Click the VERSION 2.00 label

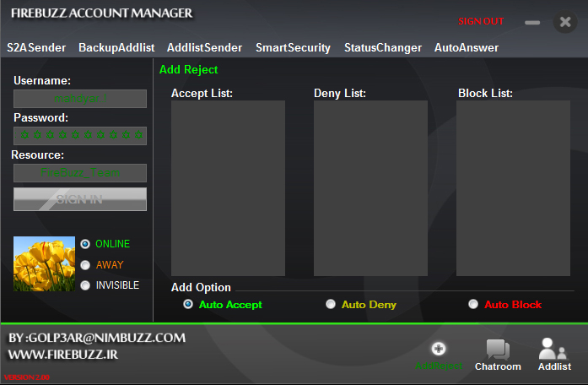(27, 377)
